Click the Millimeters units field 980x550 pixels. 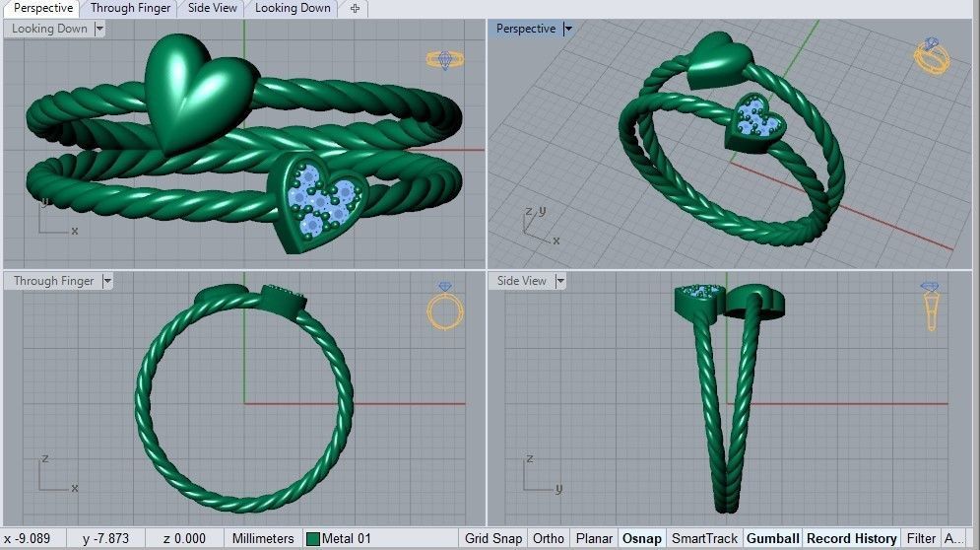click(x=263, y=539)
